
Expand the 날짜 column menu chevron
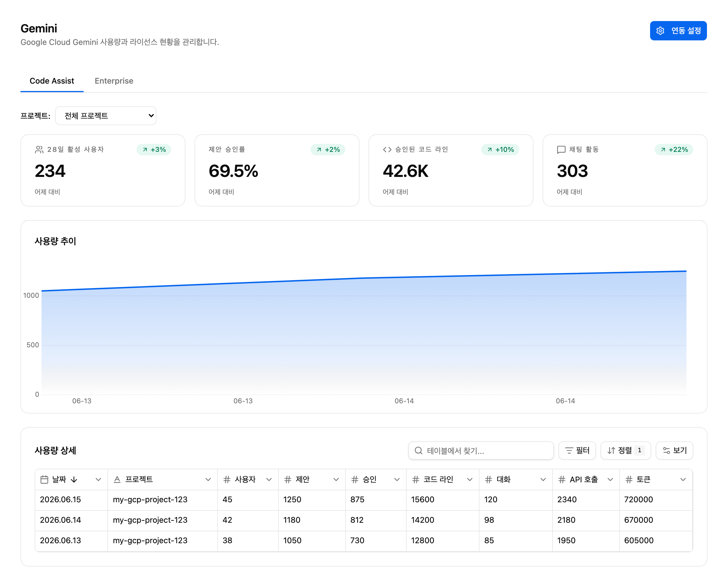tap(98, 479)
